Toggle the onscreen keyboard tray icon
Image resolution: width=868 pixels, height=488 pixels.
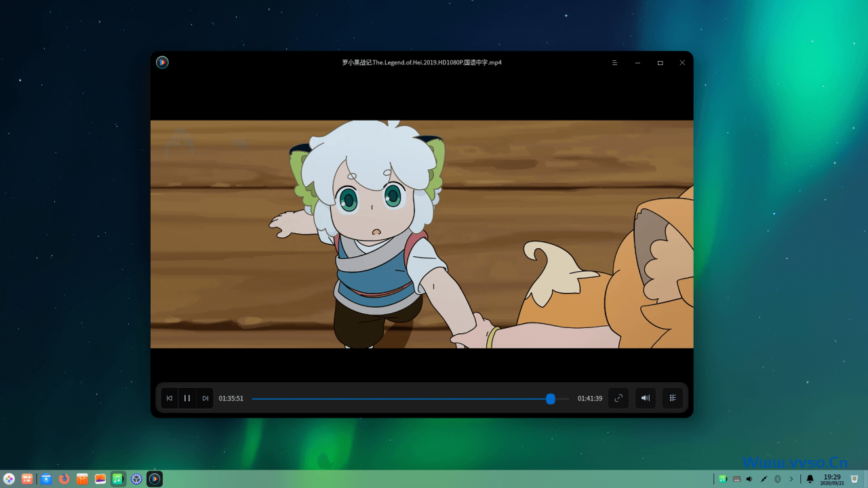(736, 479)
